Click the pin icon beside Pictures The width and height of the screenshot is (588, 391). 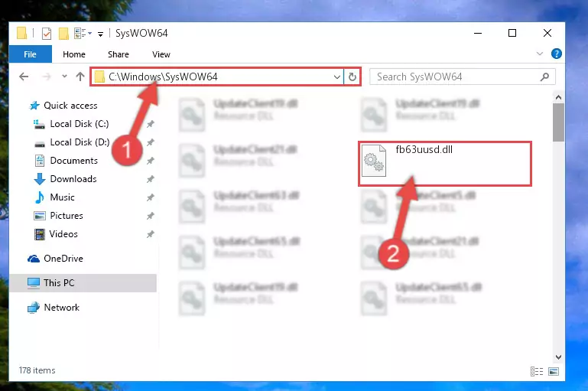150,216
